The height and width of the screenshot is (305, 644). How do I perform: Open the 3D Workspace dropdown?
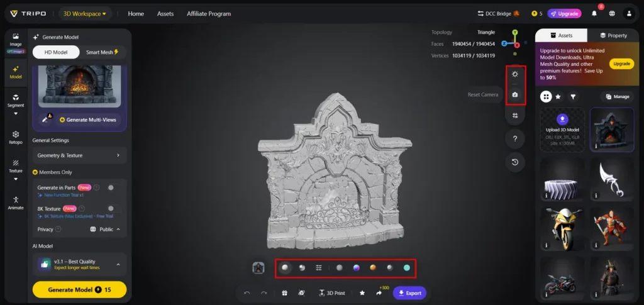pyautogui.click(x=85, y=14)
